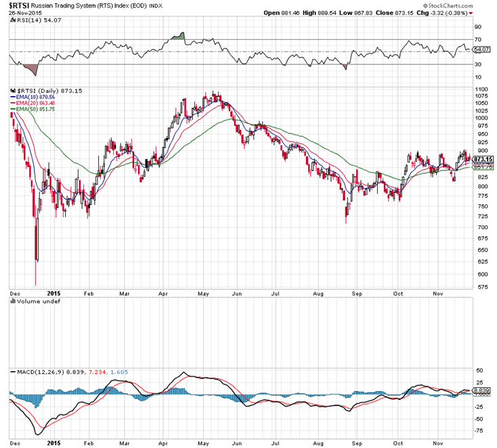497x448 pixels.
Task: Click the Volume undef panel label
Action: [x=34, y=301]
